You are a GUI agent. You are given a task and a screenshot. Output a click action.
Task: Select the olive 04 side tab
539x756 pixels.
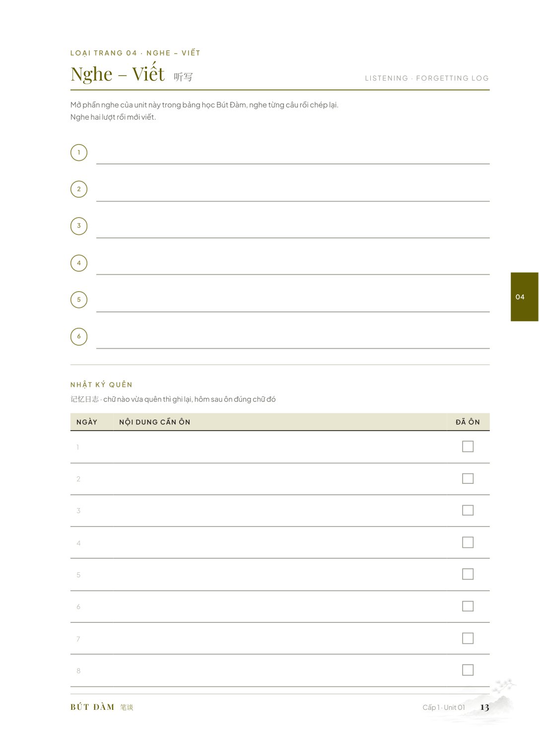tap(525, 297)
